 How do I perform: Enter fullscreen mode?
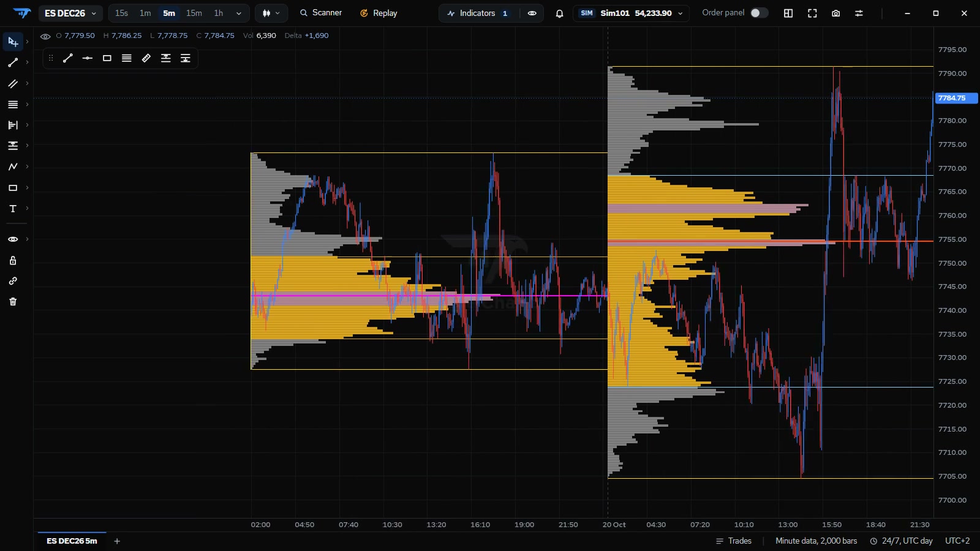[812, 13]
